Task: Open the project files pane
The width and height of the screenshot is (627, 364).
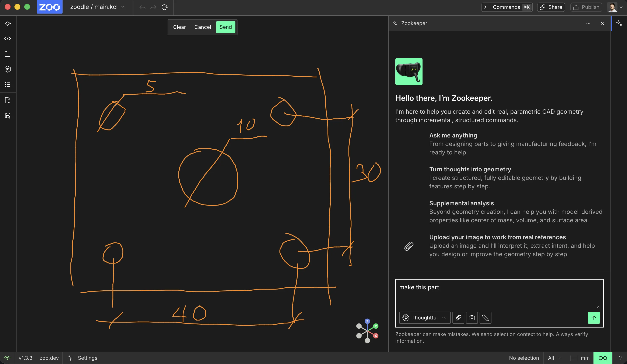Action: (x=8, y=54)
